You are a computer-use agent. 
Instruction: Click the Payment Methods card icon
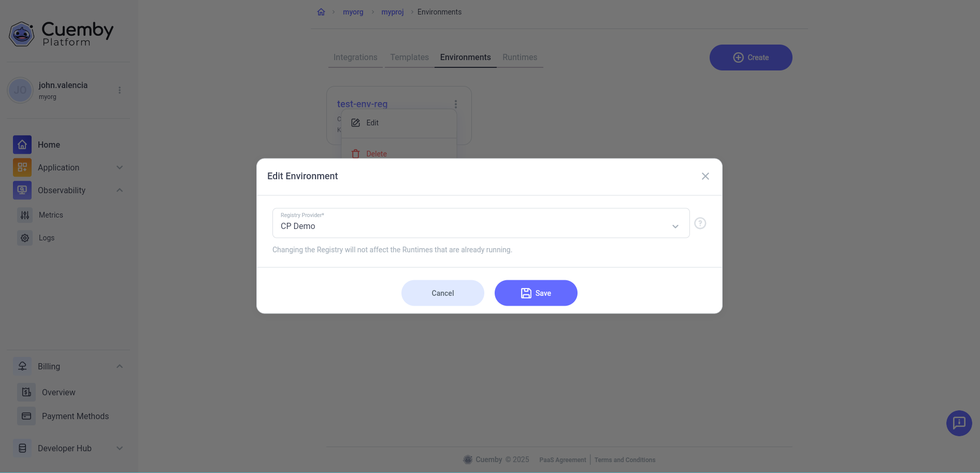(x=26, y=416)
